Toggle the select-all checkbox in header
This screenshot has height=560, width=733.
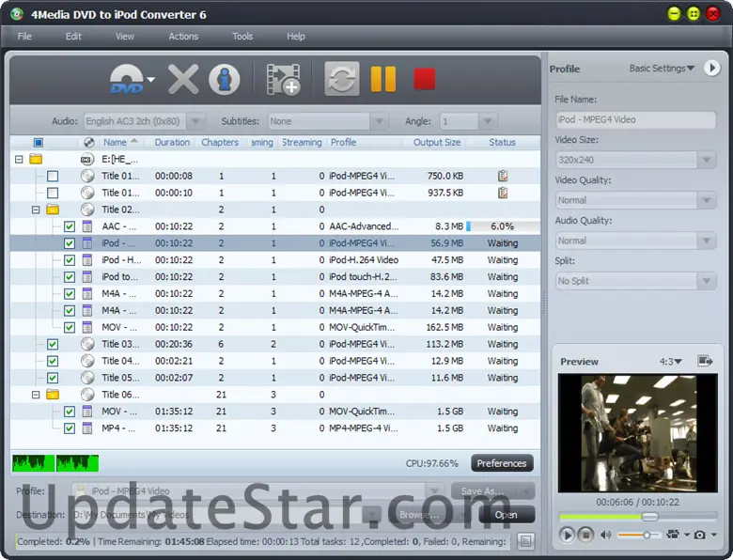(39, 142)
